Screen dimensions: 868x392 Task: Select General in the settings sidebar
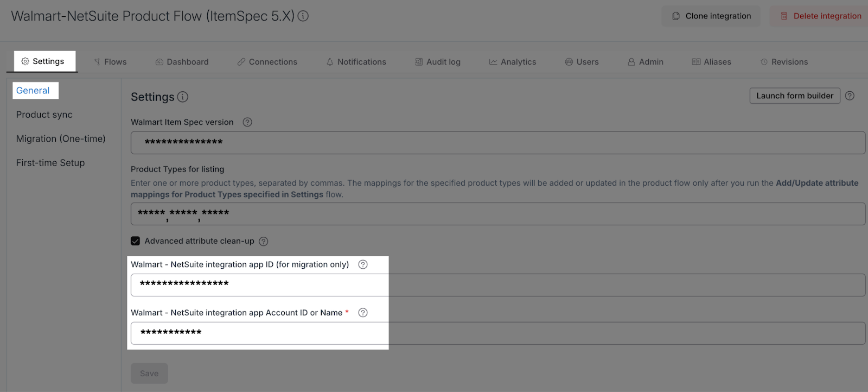tap(33, 91)
